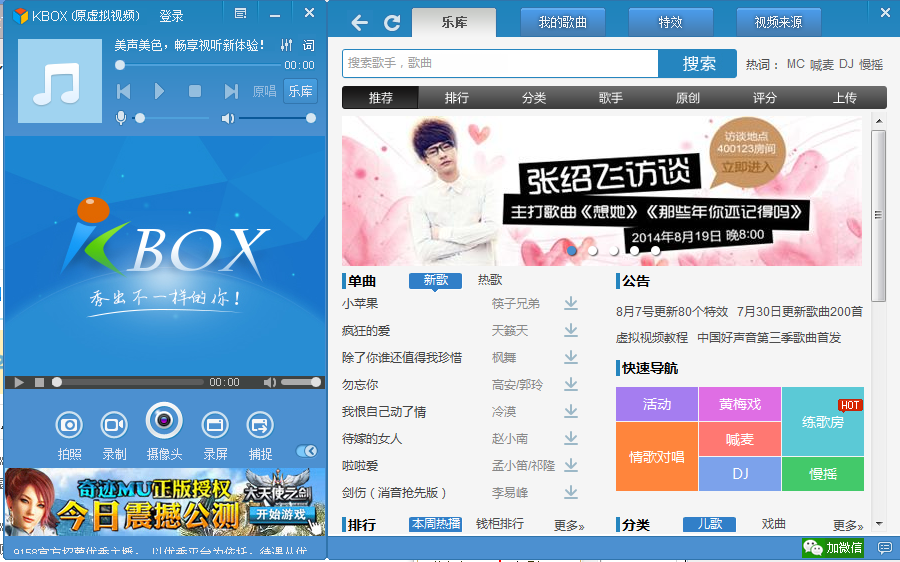Image resolution: width=900 pixels, height=562 pixels.
Task: Select the last banner carousel dot
Action: [655, 250]
